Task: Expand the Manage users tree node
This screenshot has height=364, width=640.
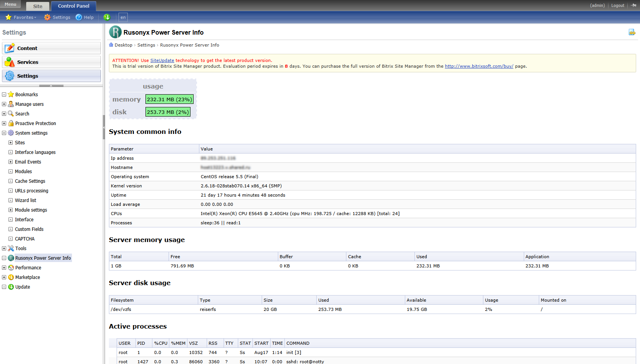Action: [4, 104]
